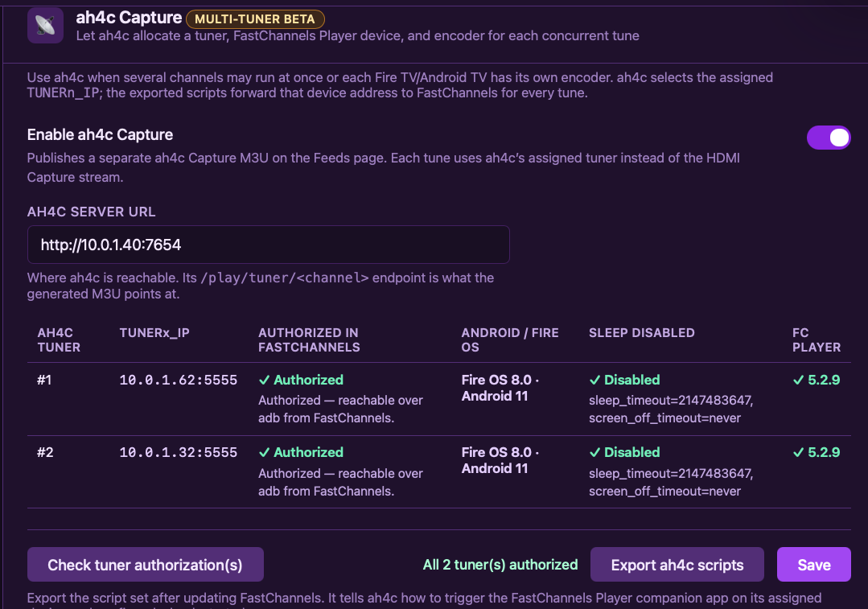Click the FC Player 5.2.9 checkmark in row #1
This screenshot has height=609, width=868.
pyautogui.click(x=798, y=380)
